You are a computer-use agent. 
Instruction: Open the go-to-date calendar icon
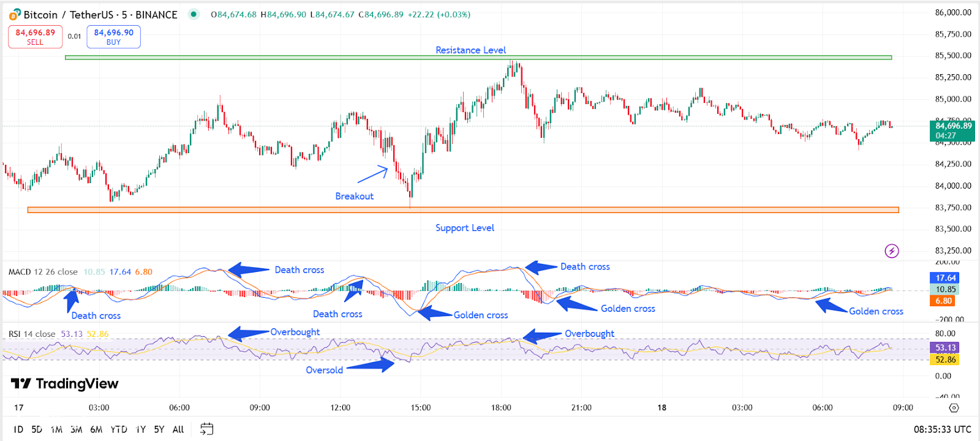pos(207,429)
